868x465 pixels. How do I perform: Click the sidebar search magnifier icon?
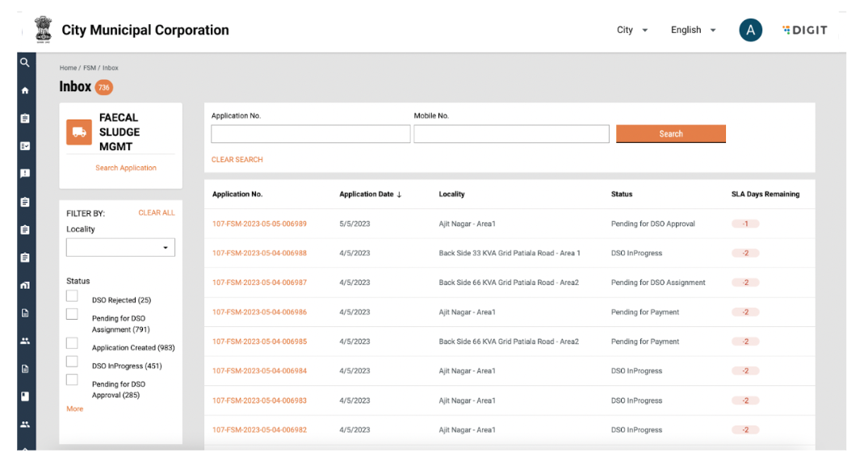coord(25,63)
